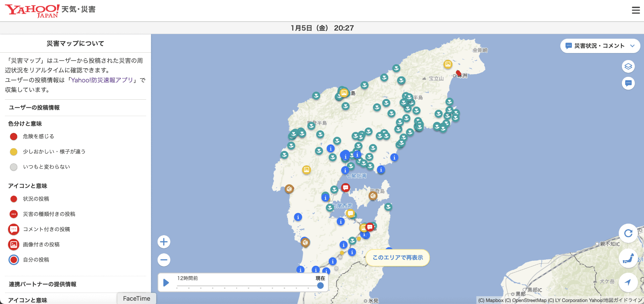Play the 12-hour timeline animation
This screenshot has height=304, width=644.
point(166,283)
